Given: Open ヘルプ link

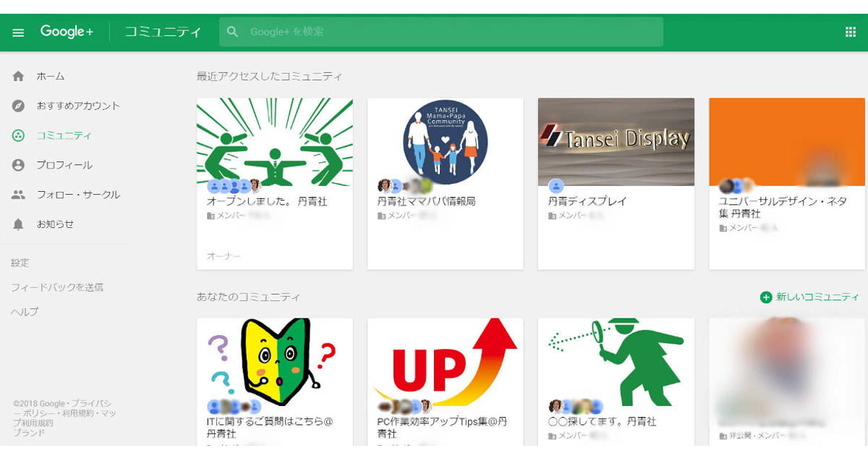Looking at the screenshot, I should click(25, 312).
